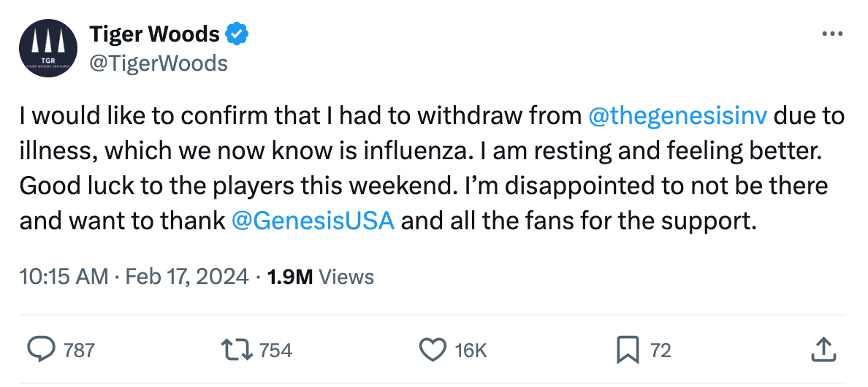The image size is (868, 387).
Task: Open the TGR profile avatar
Action: tap(48, 48)
